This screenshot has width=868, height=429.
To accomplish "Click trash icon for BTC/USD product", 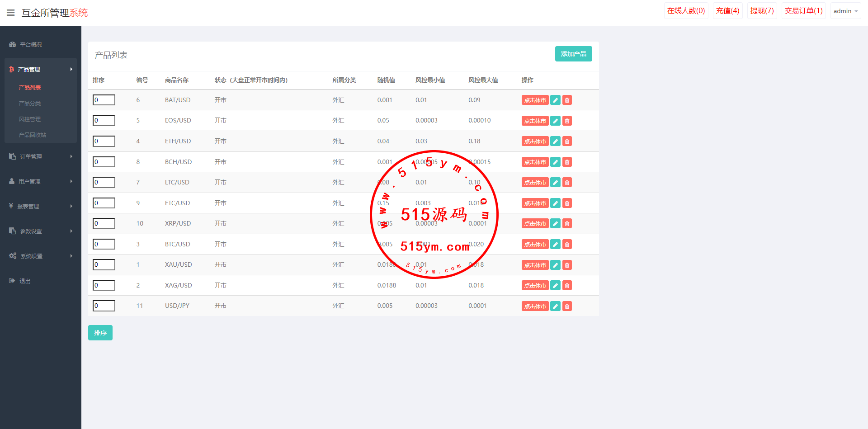I will tap(567, 245).
